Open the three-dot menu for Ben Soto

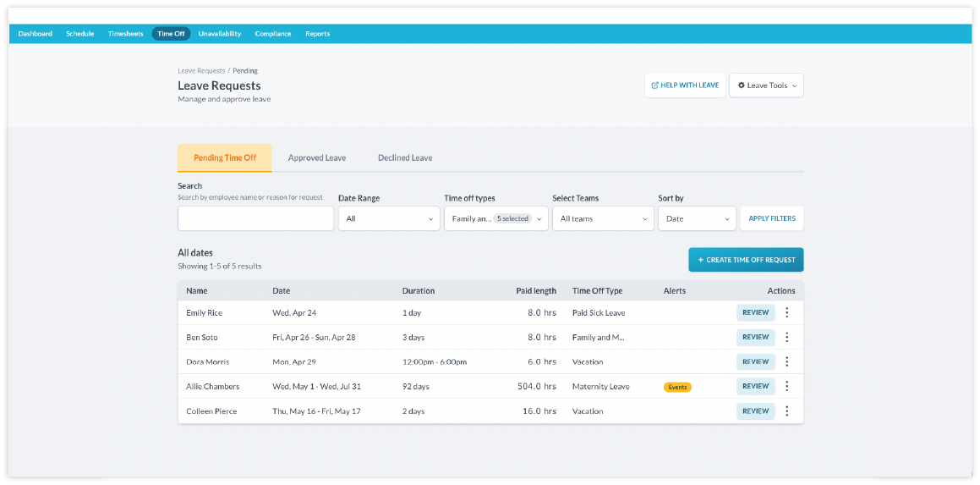(786, 337)
